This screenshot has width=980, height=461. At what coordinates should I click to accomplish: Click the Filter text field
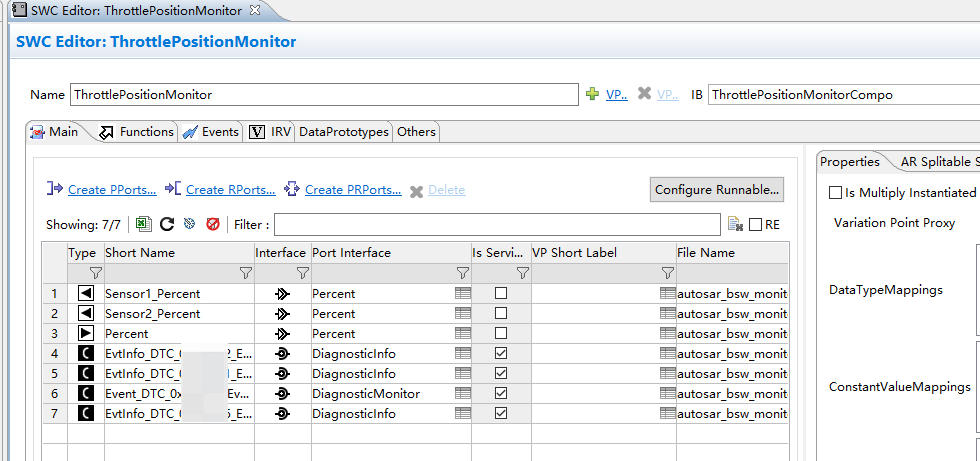click(x=497, y=224)
